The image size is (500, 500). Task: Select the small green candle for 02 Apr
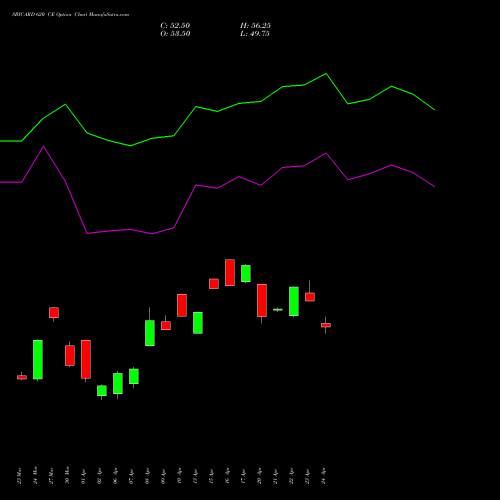tap(102, 391)
